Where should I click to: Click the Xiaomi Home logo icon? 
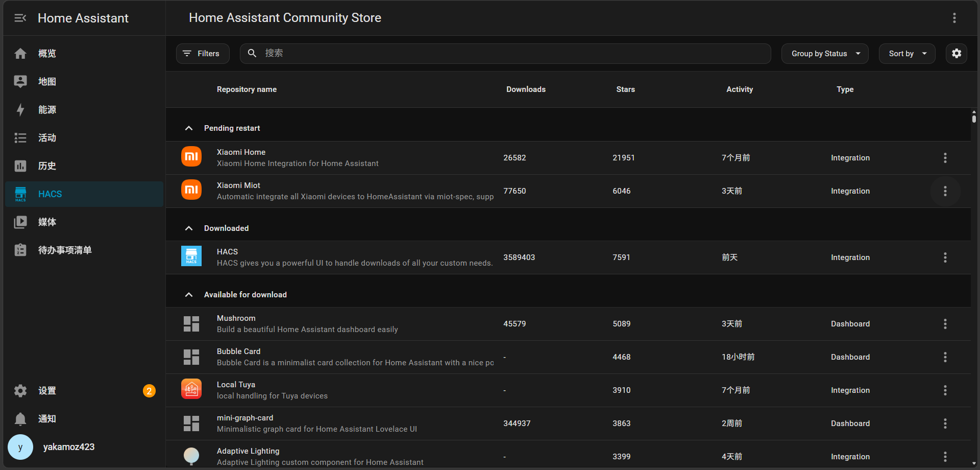coord(191,156)
